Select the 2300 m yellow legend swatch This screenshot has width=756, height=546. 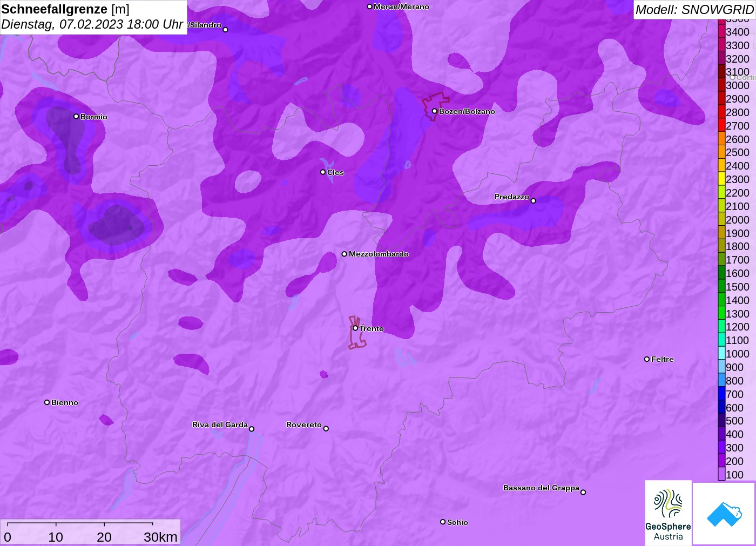(x=721, y=179)
